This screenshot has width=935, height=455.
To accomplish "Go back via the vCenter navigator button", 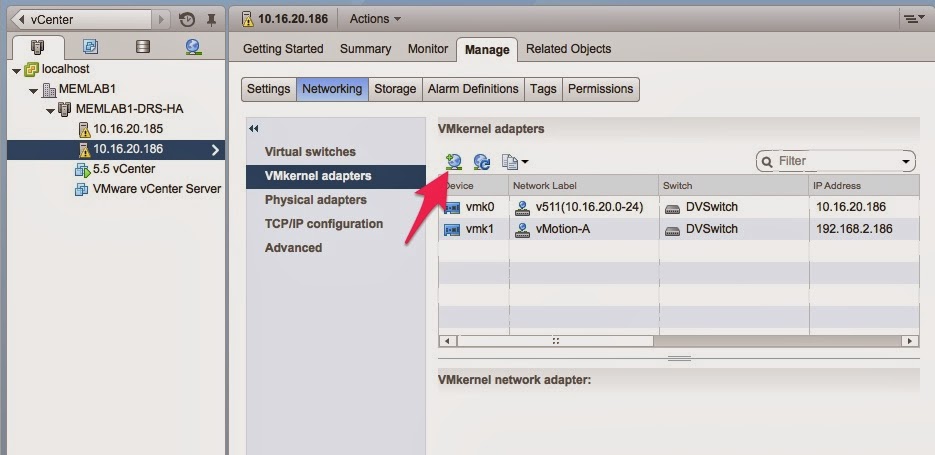I will 82,20.
